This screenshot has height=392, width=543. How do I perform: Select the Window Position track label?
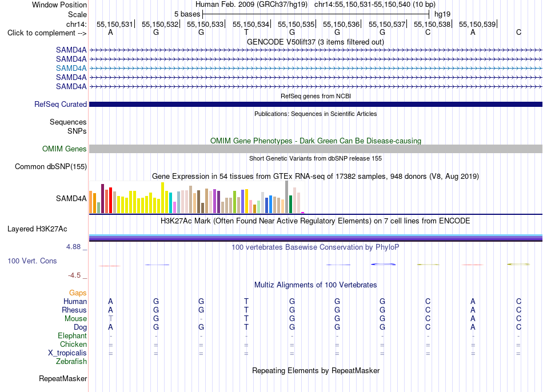click(x=59, y=5)
